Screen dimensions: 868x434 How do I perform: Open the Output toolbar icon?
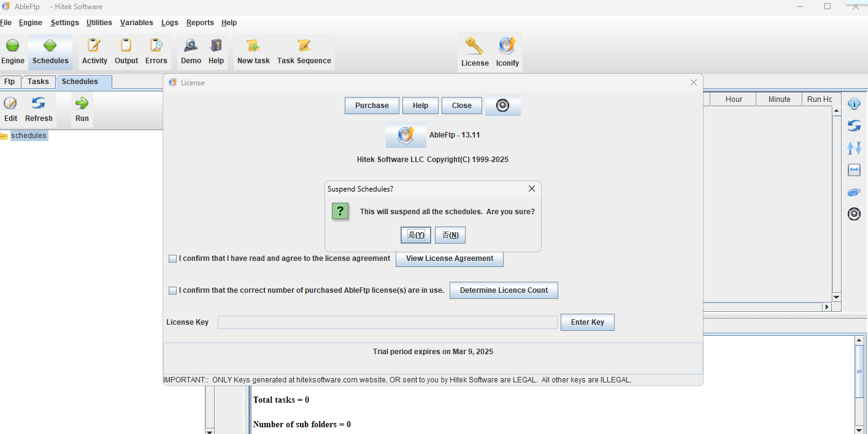(126, 45)
